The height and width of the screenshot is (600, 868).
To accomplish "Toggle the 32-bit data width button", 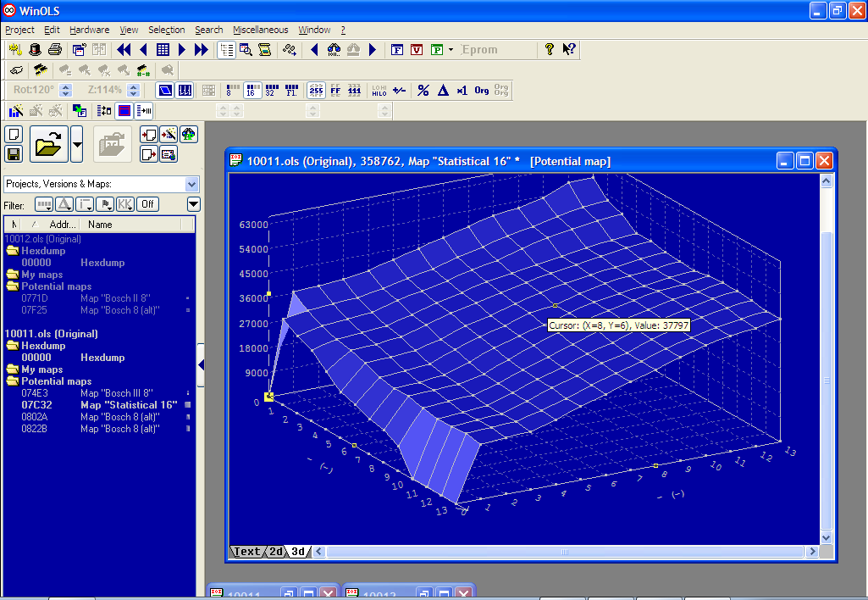I will coord(272,91).
